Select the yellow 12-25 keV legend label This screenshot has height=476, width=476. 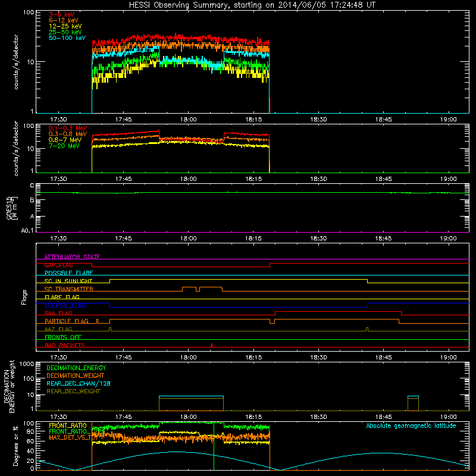[x=65, y=26]
